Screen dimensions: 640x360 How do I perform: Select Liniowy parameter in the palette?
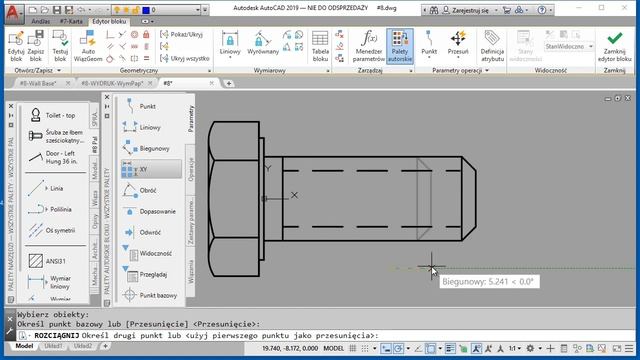[x=142, y=127]
